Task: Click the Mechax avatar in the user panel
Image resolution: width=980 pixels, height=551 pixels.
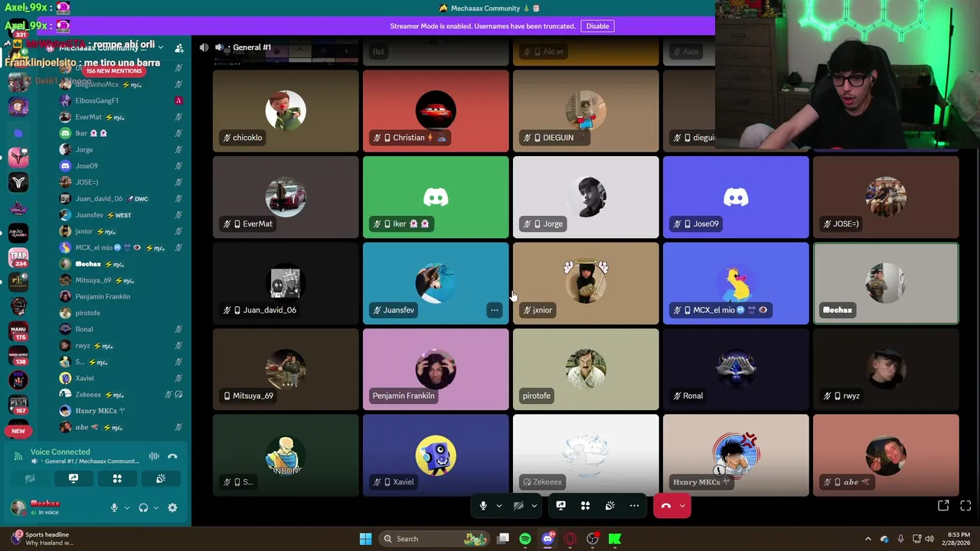Action: coord(18,507)
